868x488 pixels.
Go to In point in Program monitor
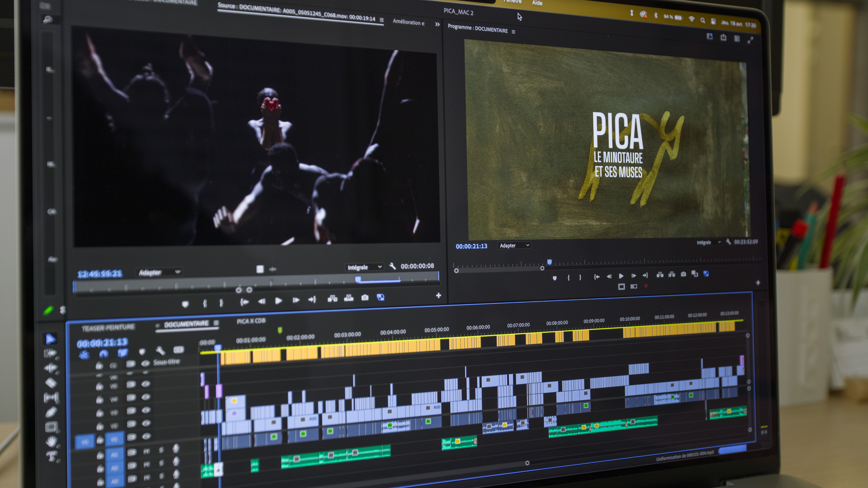click(x=596, y=277)
